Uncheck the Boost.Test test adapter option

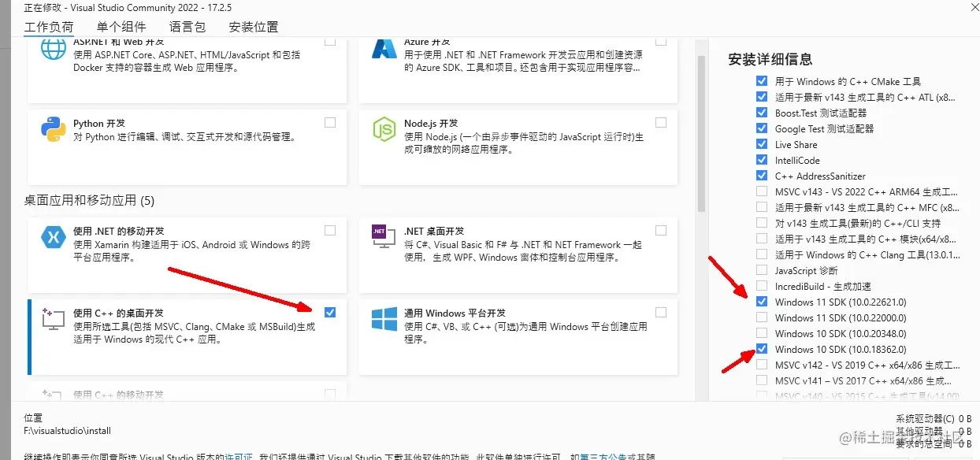pos(762,113)
